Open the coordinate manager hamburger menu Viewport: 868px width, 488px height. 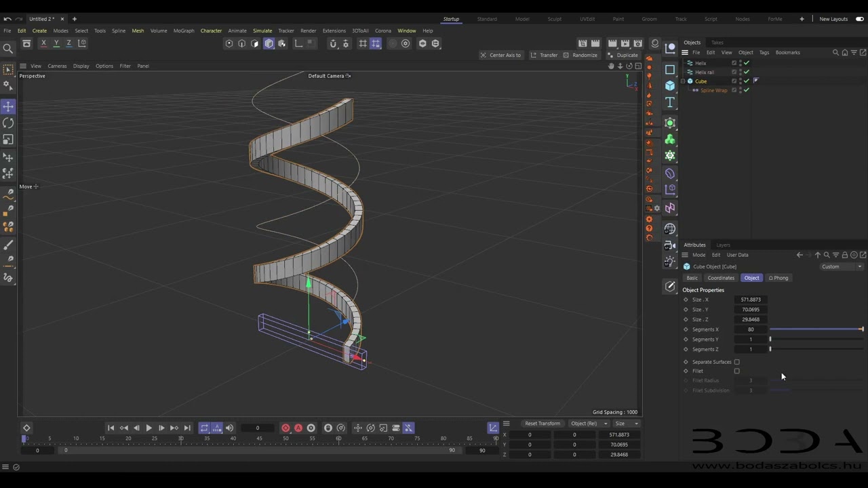pos(506,424)
